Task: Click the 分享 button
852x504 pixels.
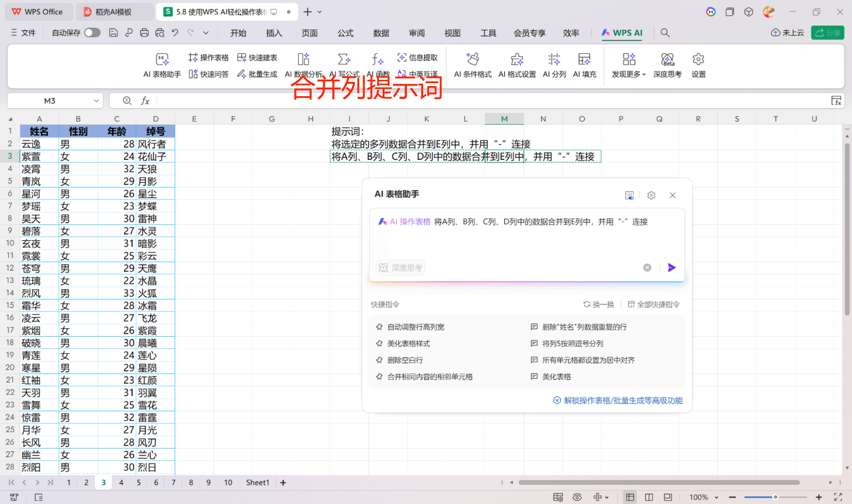Action: point(827,33)
